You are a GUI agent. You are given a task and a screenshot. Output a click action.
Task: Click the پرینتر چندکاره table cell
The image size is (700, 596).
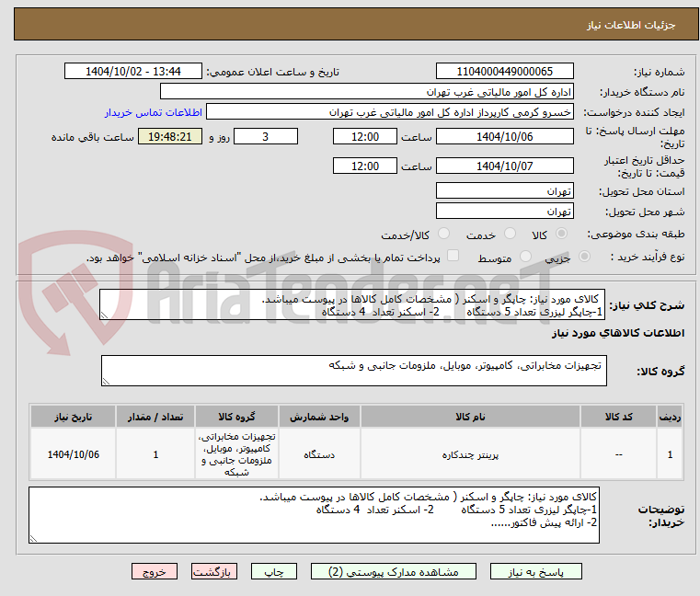click(470, 454)
